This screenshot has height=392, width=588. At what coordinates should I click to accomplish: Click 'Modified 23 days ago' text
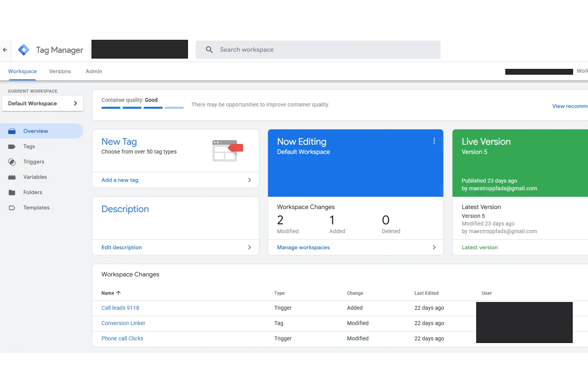(x=488, y=224)
